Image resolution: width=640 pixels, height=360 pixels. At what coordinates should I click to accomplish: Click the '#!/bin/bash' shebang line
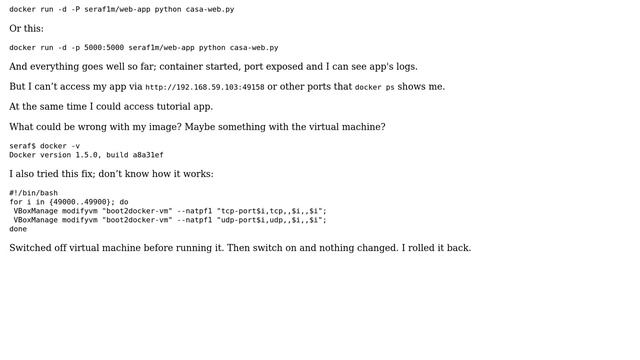pyautogui.click(x=33, y=193)
